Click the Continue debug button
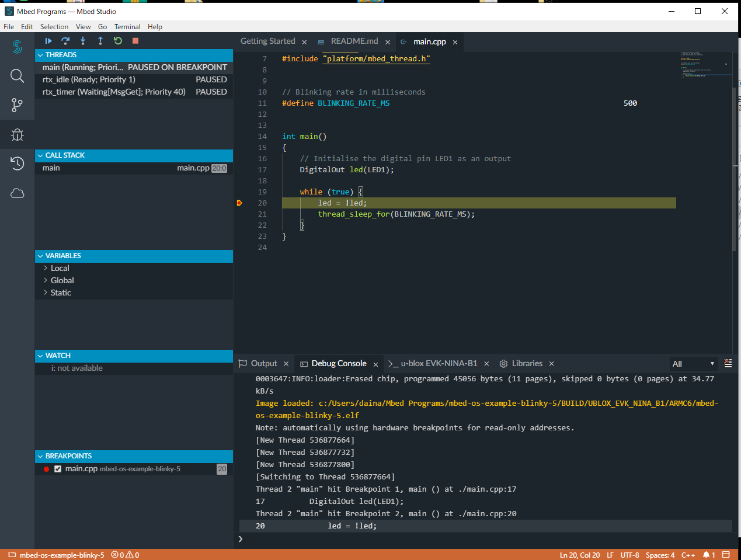The height and width of the screenshot is (560, 741). (x=48, y=41)
